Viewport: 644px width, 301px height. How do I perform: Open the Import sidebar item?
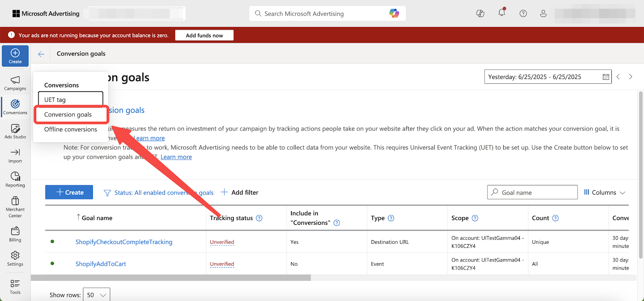(x=15, y=156)
